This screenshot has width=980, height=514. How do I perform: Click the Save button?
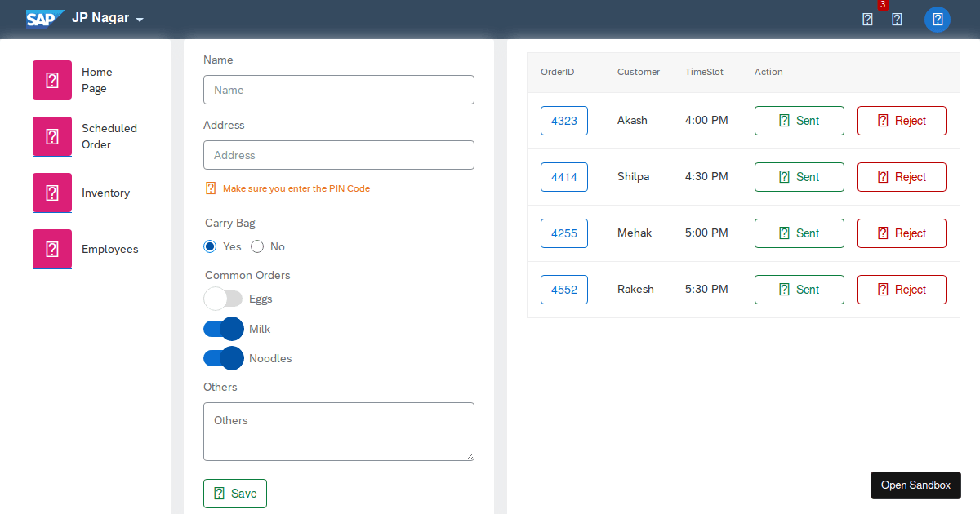point(234,493)
